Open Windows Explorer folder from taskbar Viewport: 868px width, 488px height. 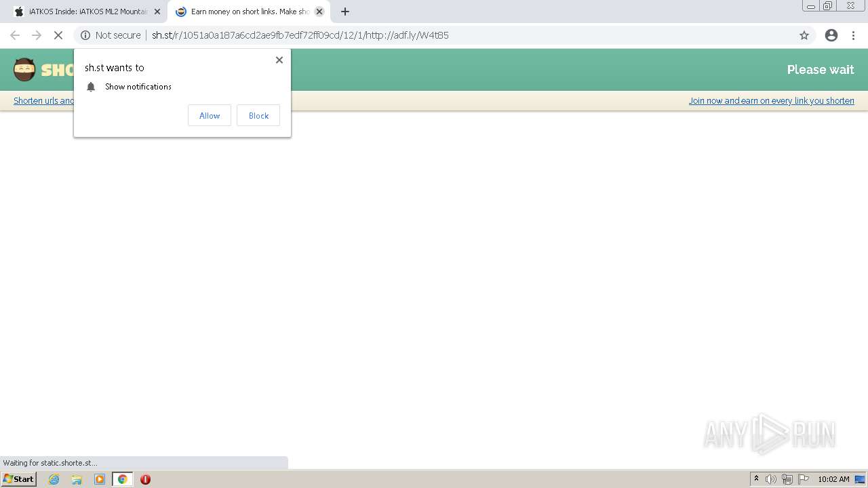[x=77, y=479]
